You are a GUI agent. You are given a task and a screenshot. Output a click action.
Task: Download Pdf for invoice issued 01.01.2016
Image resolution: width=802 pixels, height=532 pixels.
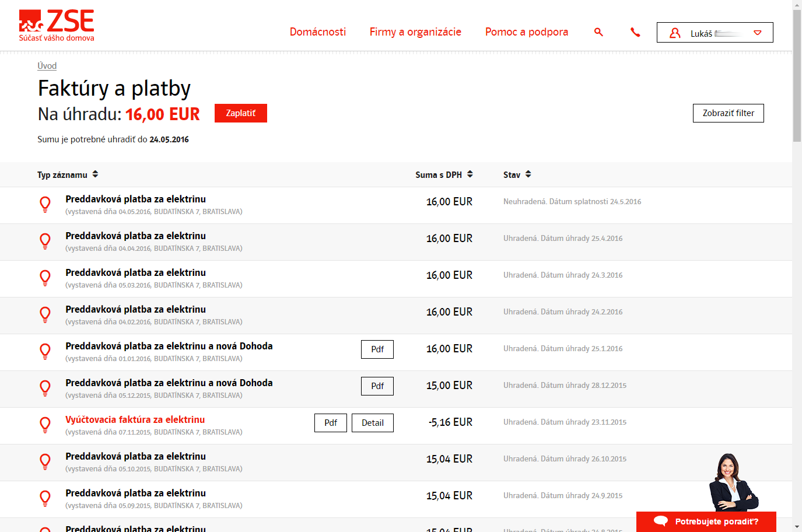(377, 349)
